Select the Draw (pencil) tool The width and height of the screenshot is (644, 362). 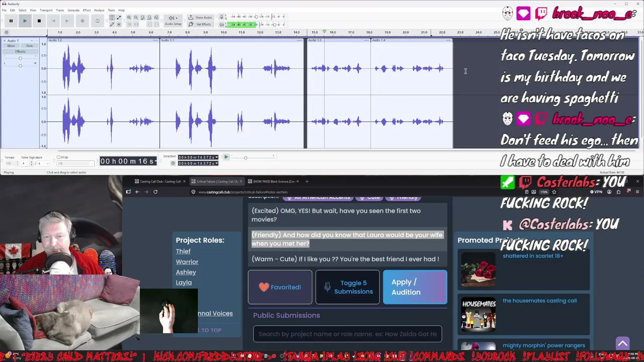coord(112,24)
